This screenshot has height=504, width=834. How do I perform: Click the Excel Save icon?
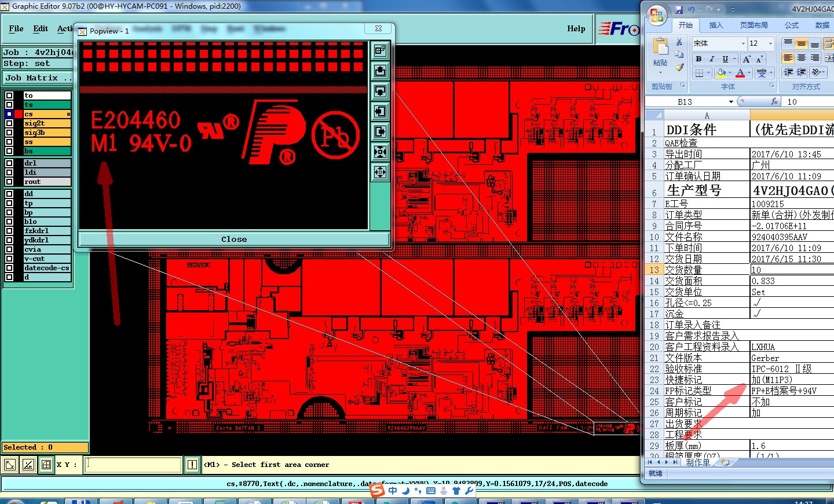(x=679, y=10)
